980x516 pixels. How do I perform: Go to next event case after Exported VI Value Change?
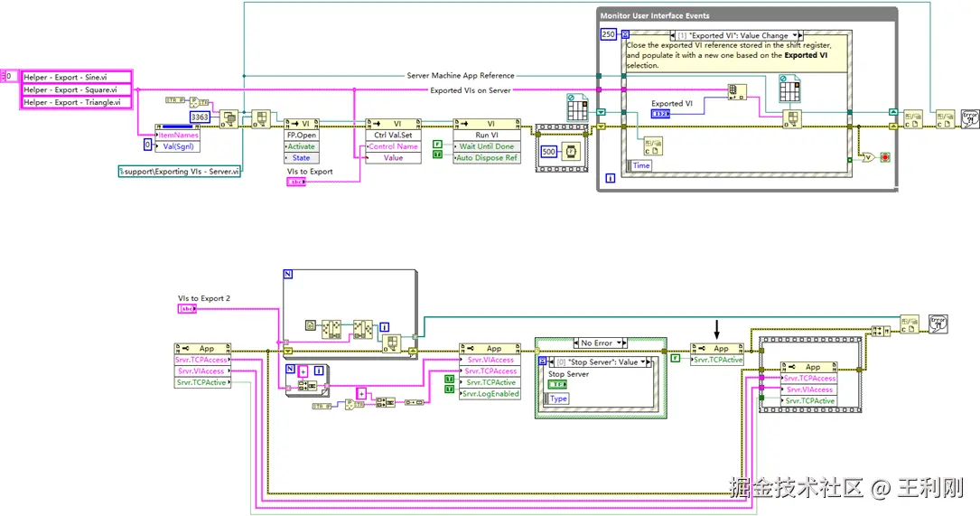pos(800,35)
